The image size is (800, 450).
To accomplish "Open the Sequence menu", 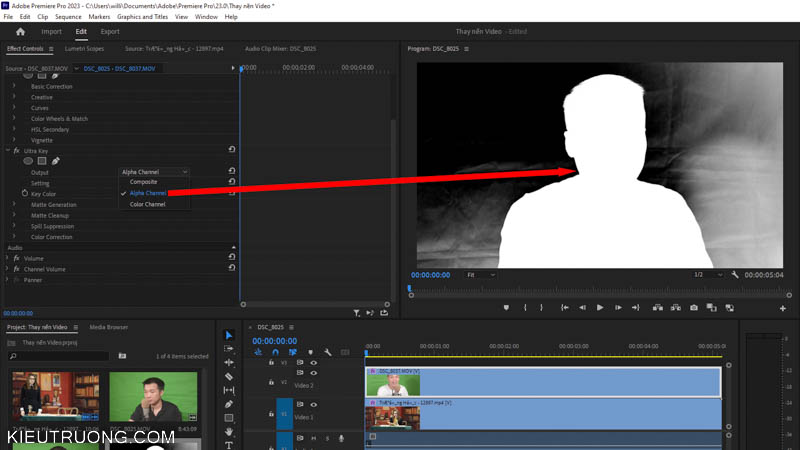I will point(68,17).
